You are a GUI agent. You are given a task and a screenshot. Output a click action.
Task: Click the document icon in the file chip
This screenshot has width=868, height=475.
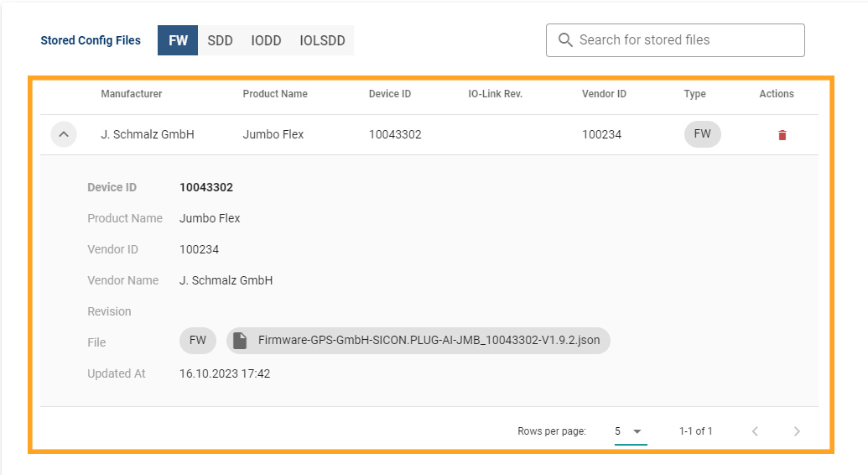tap(240, 341)
